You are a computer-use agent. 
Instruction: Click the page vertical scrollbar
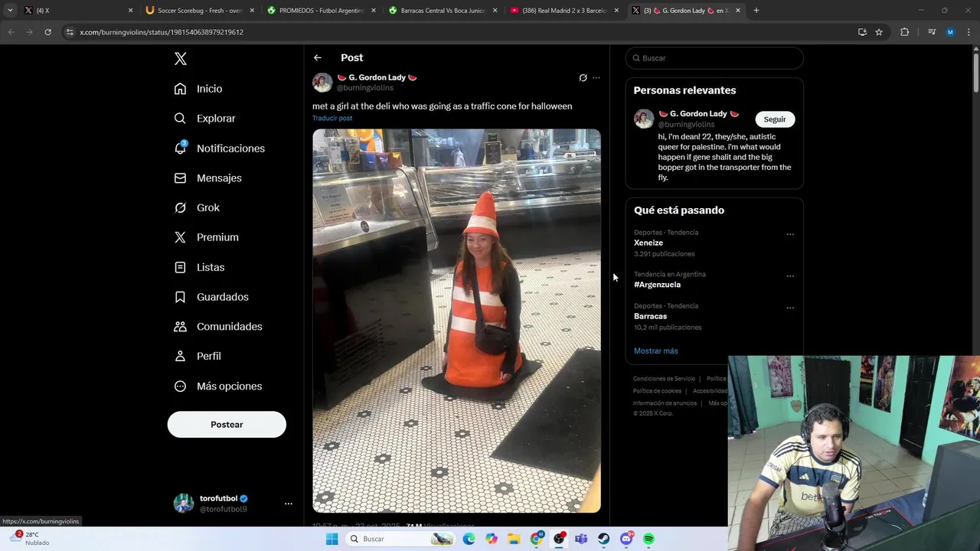tap(975, 73)
